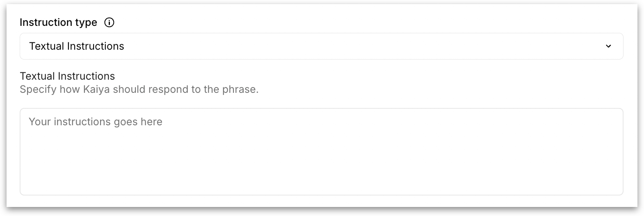Open the Instruction type dropdown
644x216 pixels.
coord(321,46)
